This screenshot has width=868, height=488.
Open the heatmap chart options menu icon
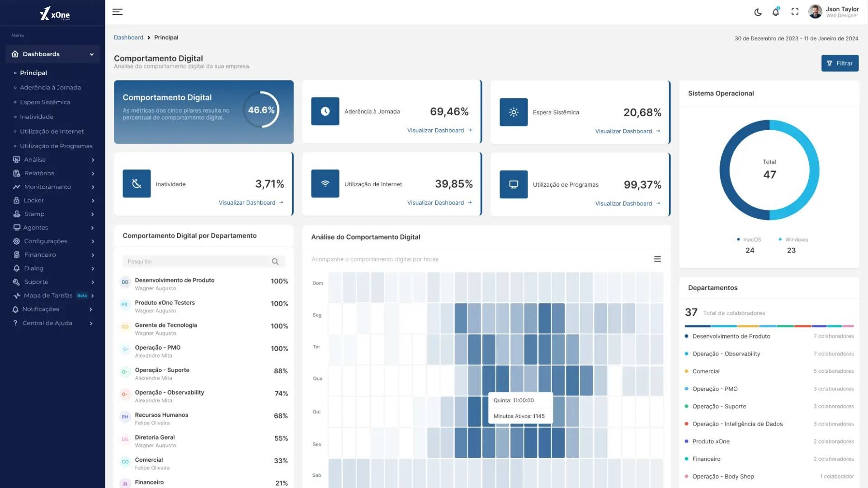click(x=657, y=259)
